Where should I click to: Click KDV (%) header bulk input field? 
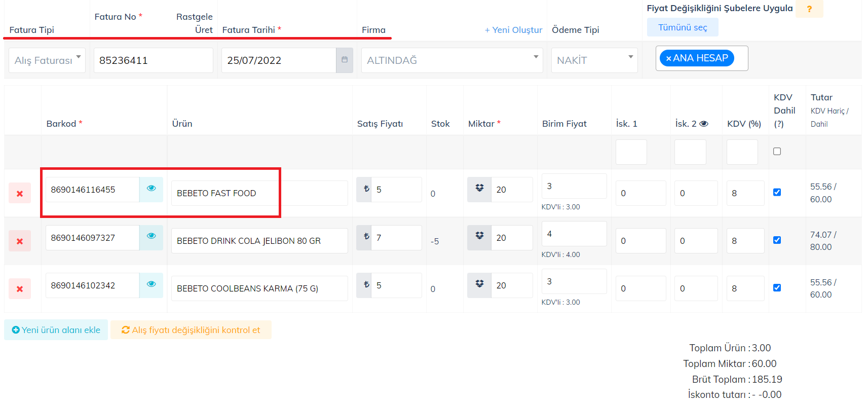pos(742,152)
